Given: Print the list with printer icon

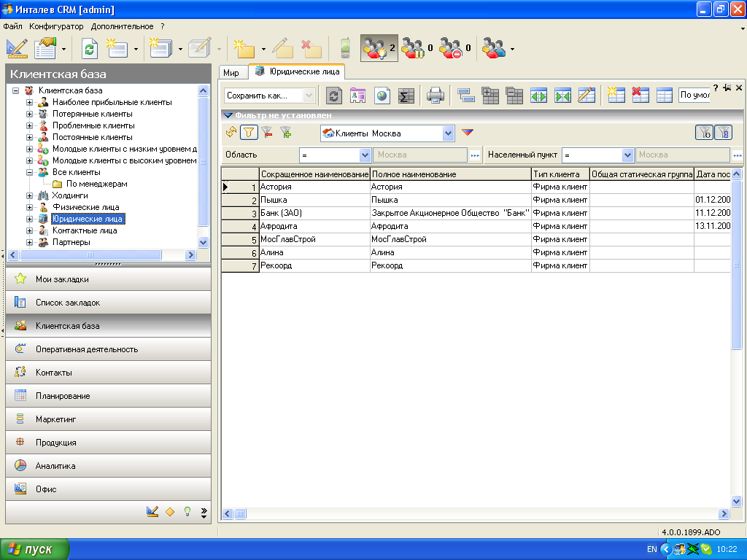Looking at the screenshot, I should pos(436,96).
